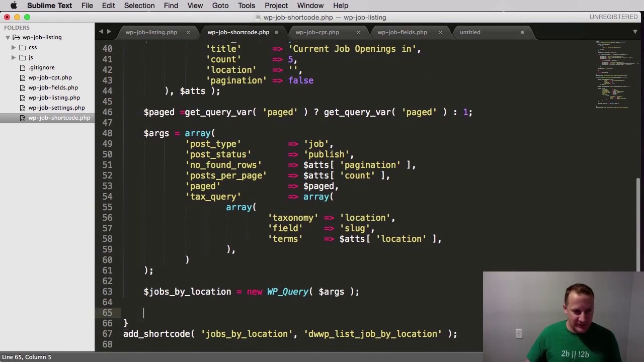Open the Sublime Text application menu
This screenshot has height=362, width=644.
tap(49, 6)
